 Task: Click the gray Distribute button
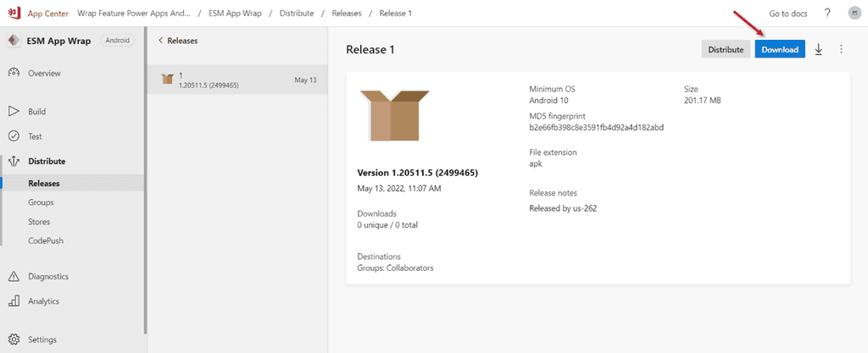tap(726, 49)
